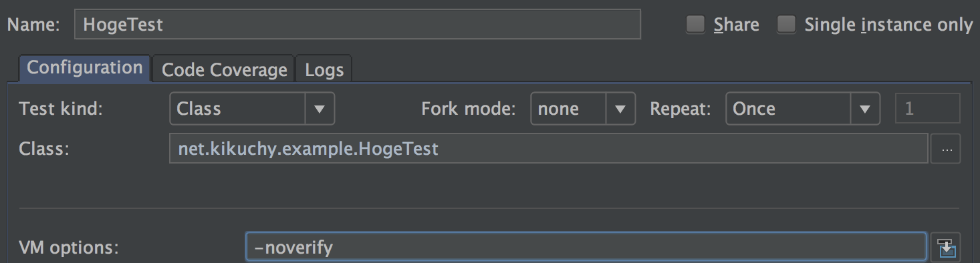
Task: Click the 'Test kind:' label
Action: (62, 109)
